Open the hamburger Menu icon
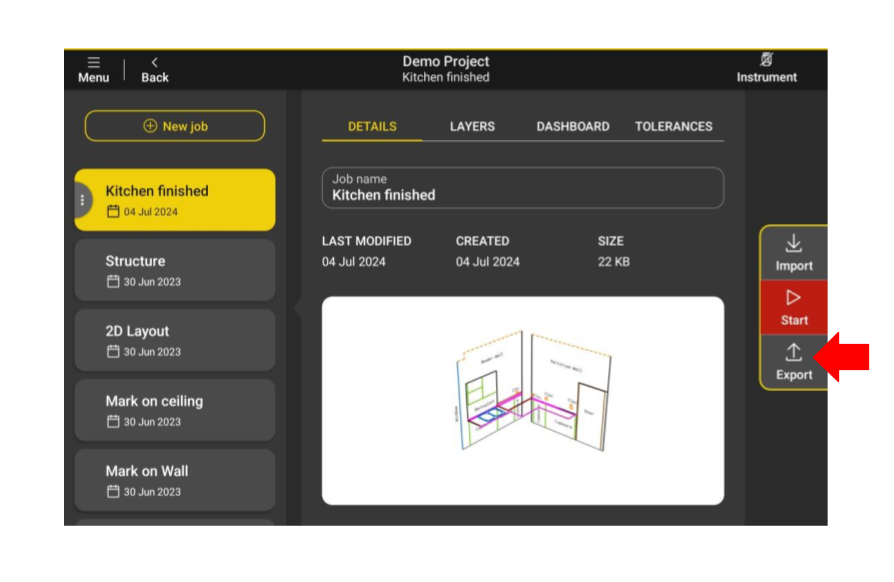Image resolution: width=894 pixels, height=582 pixels. [93, 62]
